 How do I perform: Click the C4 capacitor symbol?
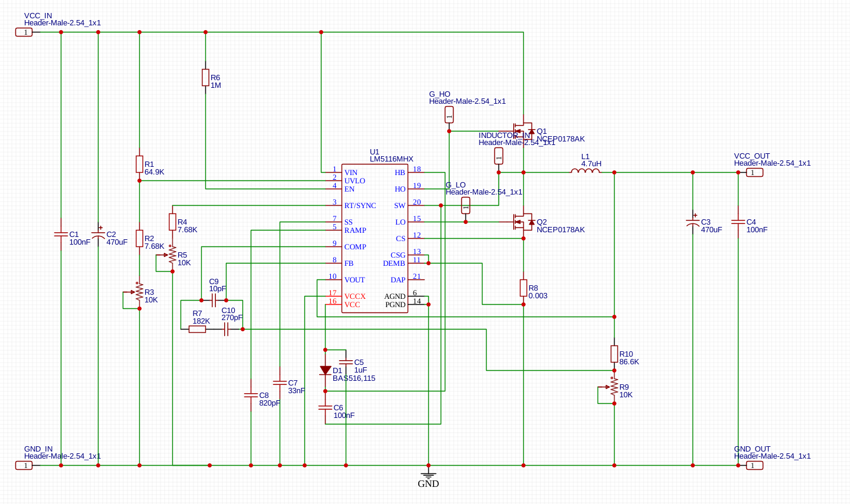click(x=738, y=222)
